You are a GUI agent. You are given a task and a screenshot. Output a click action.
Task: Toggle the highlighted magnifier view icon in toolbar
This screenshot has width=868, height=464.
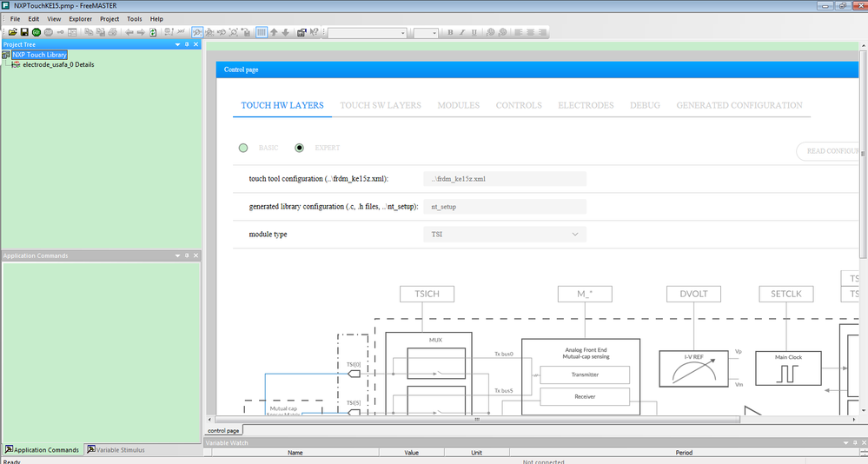(x=197, y=32)
